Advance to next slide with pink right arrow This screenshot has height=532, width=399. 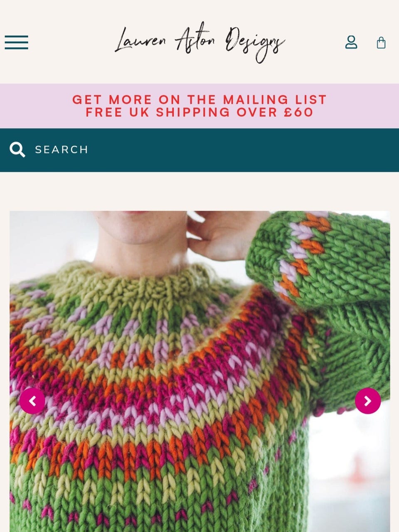[x=368, y=401]
